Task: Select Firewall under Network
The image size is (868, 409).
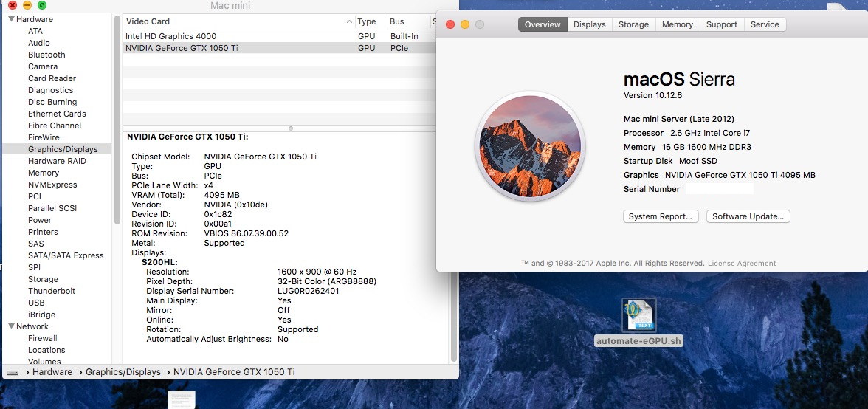Action: [43, 338]
